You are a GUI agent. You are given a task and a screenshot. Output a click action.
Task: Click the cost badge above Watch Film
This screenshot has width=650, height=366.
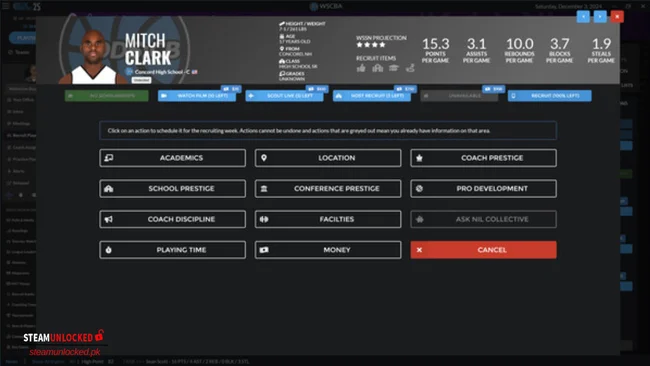coord(231,89)
